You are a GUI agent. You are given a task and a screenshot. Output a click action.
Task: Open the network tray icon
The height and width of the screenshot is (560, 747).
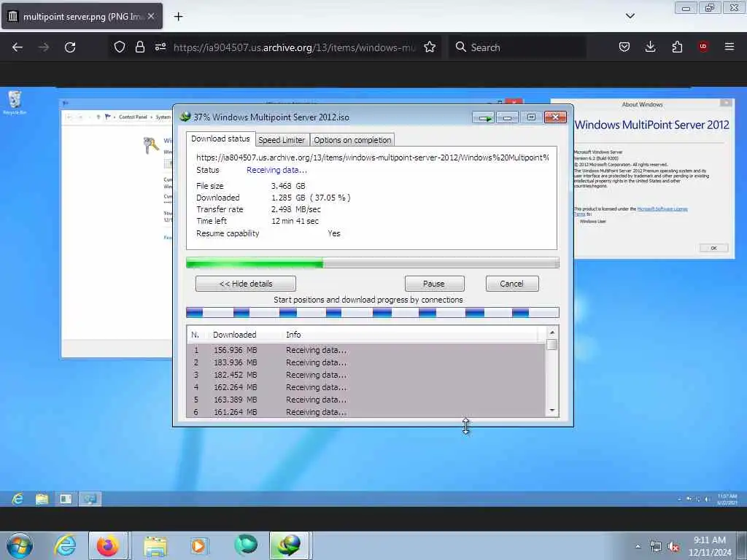click(x=656, y=547)
